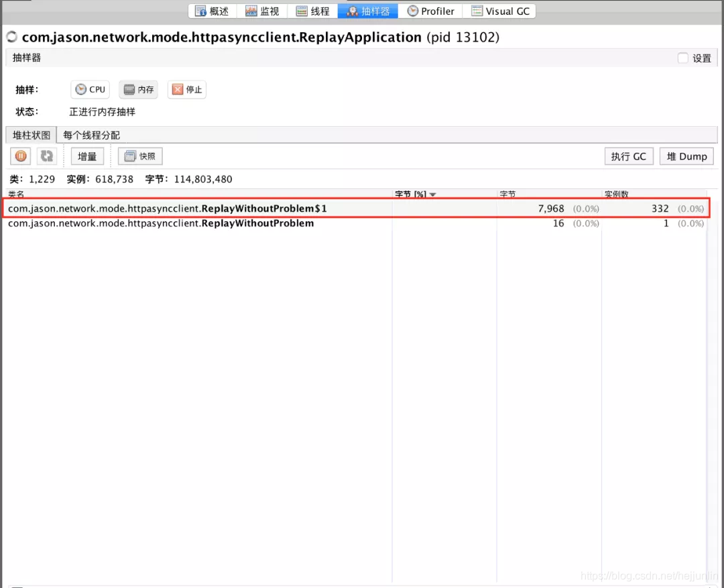Click the 字节: 114,803,480 summary value
724x588 pixels.
[x=188, y=179]
